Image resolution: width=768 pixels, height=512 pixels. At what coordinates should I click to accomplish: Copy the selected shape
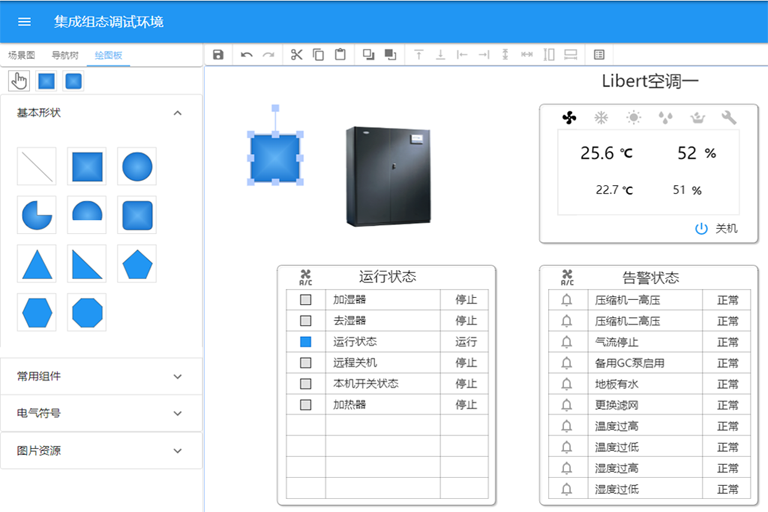(318, 54)
